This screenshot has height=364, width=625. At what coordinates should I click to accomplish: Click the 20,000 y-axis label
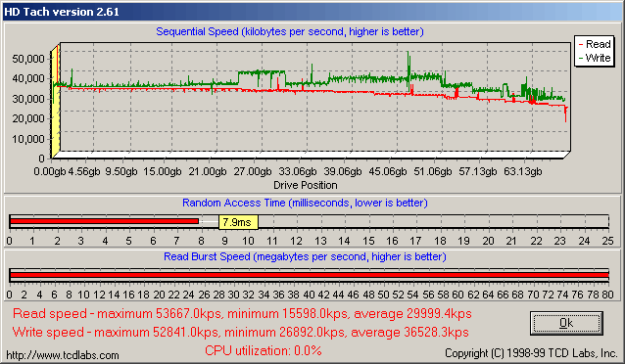click(27, 118)
